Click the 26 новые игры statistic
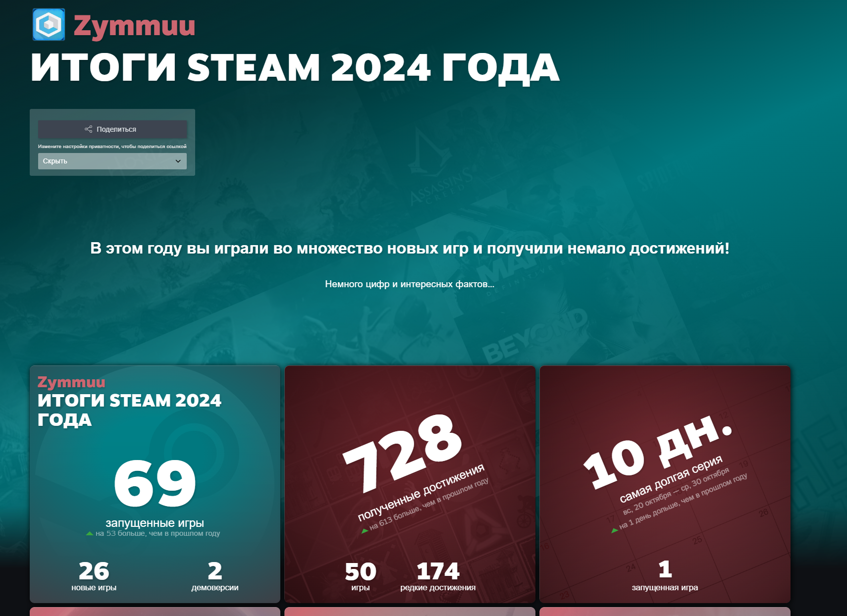The image size is (847, 616). 94,576
